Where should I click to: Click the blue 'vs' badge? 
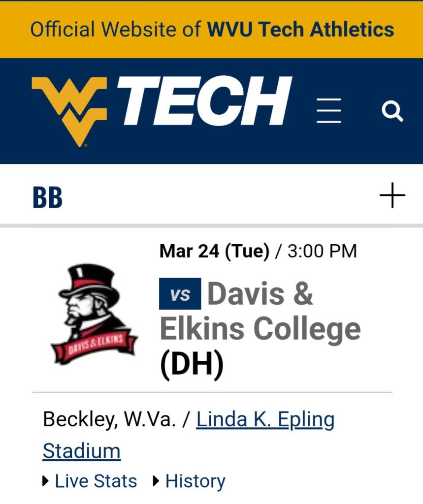[180, 294]
